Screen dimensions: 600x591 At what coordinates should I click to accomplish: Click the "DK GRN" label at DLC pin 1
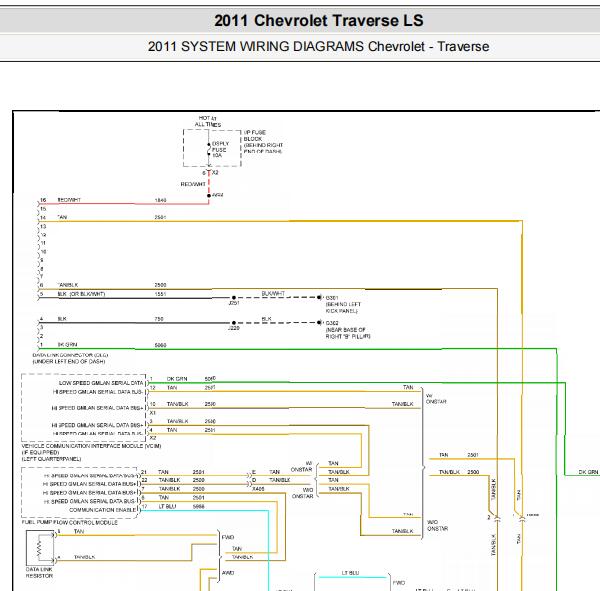pyautogui.click(x=67, y=344)
